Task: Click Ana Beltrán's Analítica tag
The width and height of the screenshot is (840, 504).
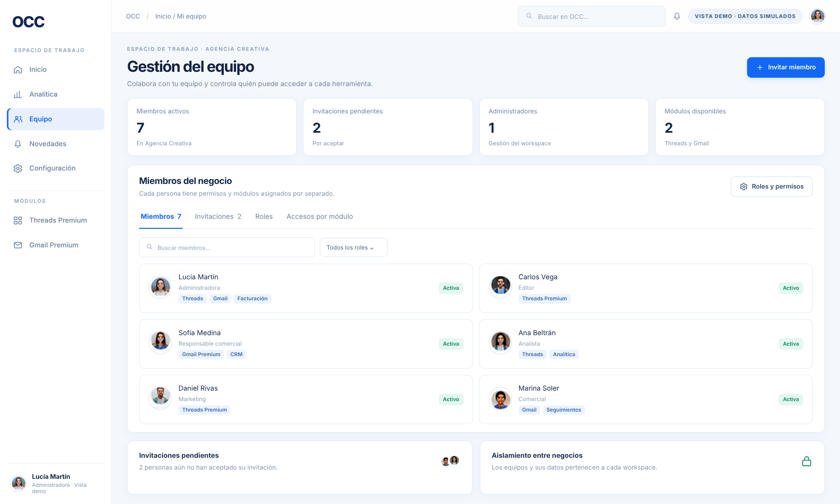Action: 564,354
